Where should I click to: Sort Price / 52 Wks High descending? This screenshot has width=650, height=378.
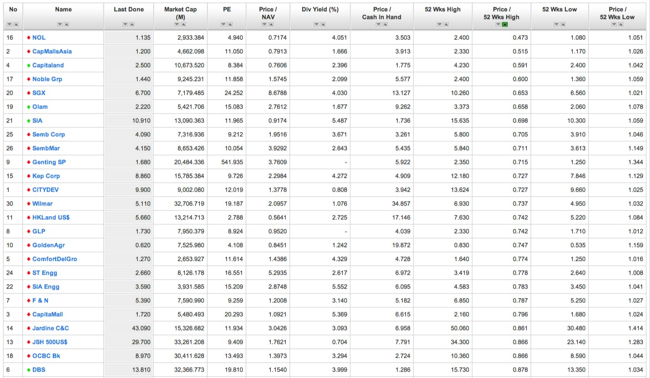point(498,25)
